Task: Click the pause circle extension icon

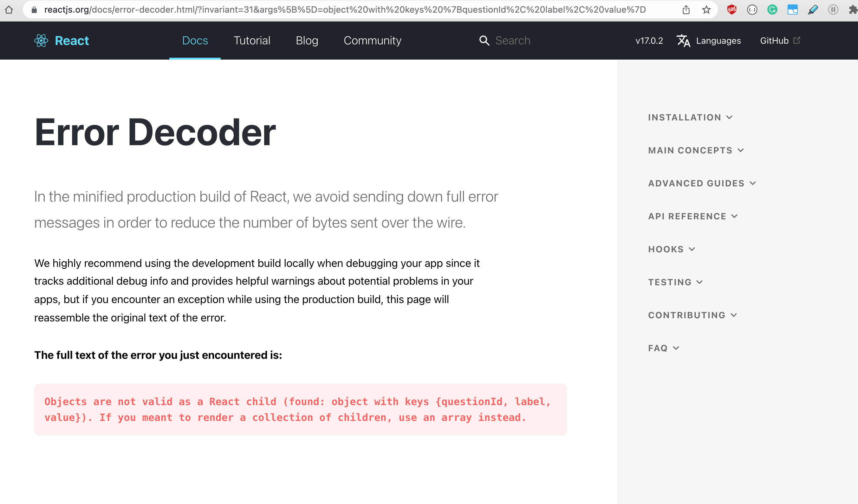Action: pos(833,10)
